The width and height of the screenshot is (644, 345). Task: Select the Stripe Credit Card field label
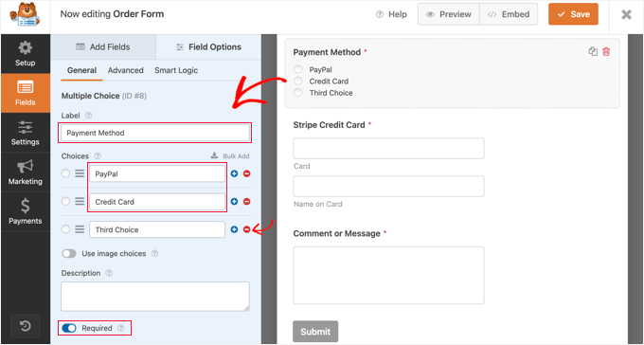329,125
